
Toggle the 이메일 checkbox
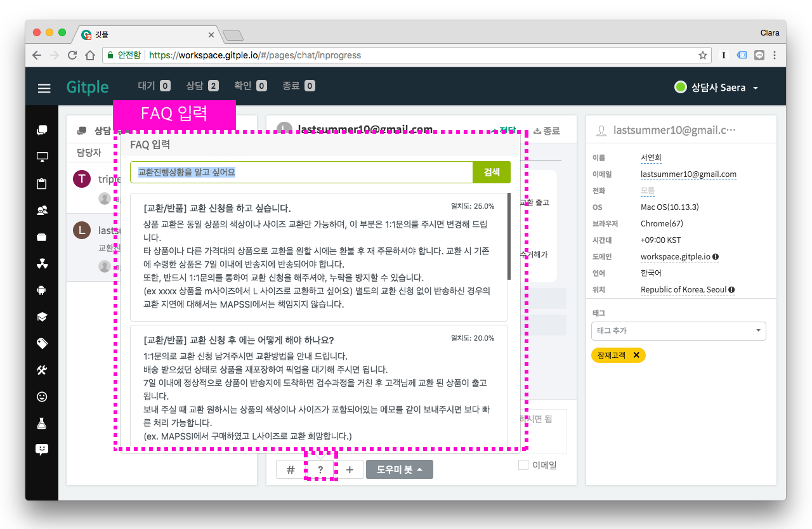pyautogui.click(x=523, y=465)
